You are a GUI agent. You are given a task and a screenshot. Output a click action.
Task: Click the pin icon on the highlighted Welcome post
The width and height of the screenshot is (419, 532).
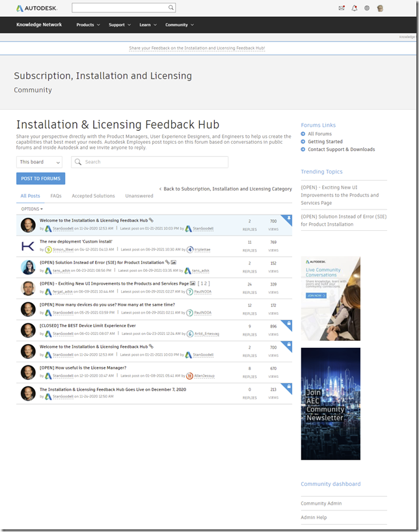pyautogui.click(x=289, y=218)
